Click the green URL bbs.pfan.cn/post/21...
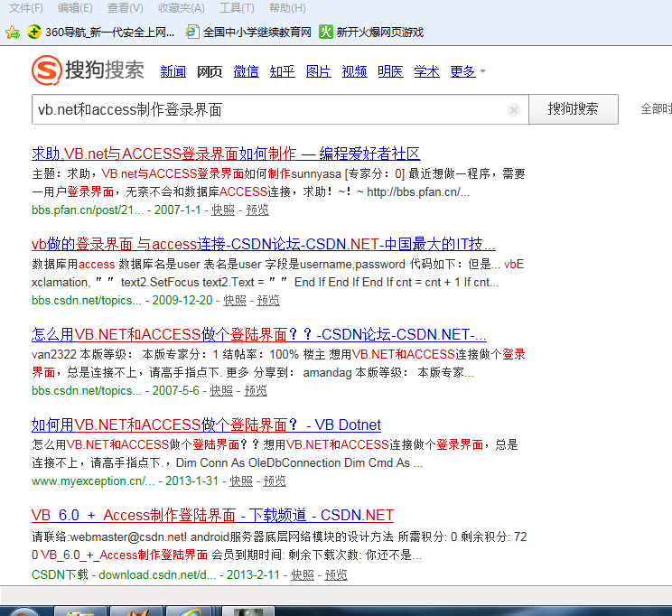Screen dimensions: 672x616 pos(88,210)
